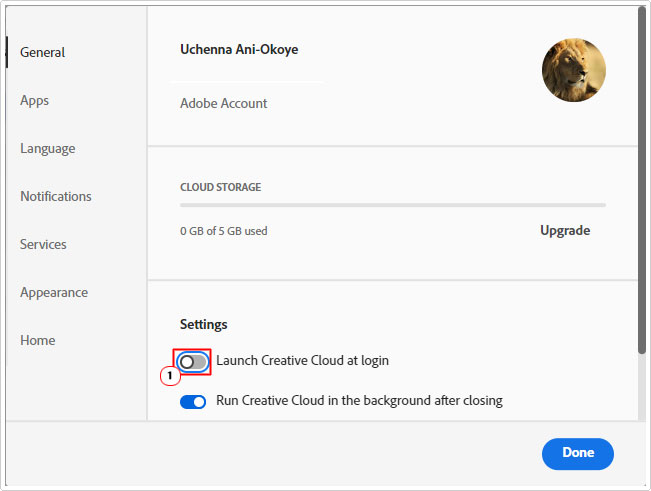Viewport: 651px width, 491px height.
Task: Click the '0 GB of 5 GB used' text
Action: click(x=223, y=231)
